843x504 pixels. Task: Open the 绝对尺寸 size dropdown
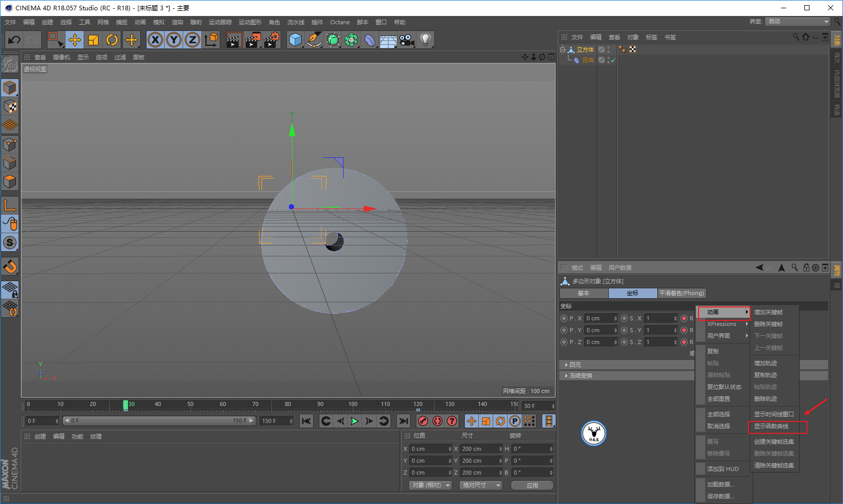pyautogui.click(x=481, y=485)
